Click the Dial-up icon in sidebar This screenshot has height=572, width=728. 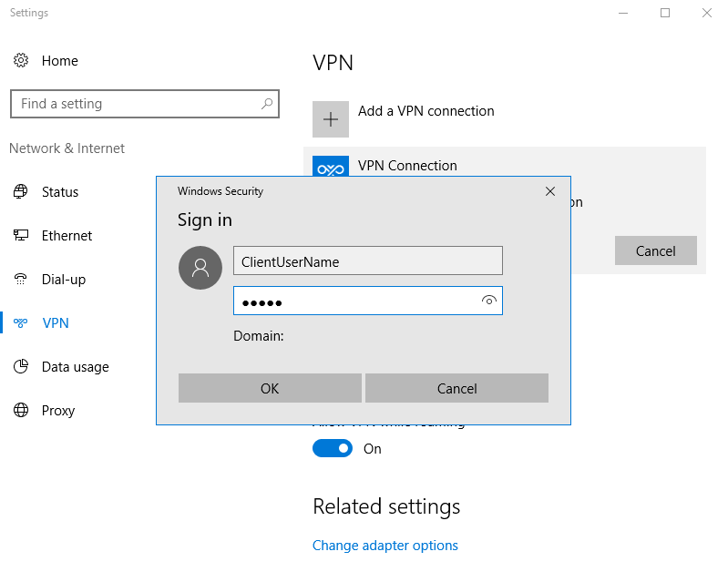(x=21, y=280)
